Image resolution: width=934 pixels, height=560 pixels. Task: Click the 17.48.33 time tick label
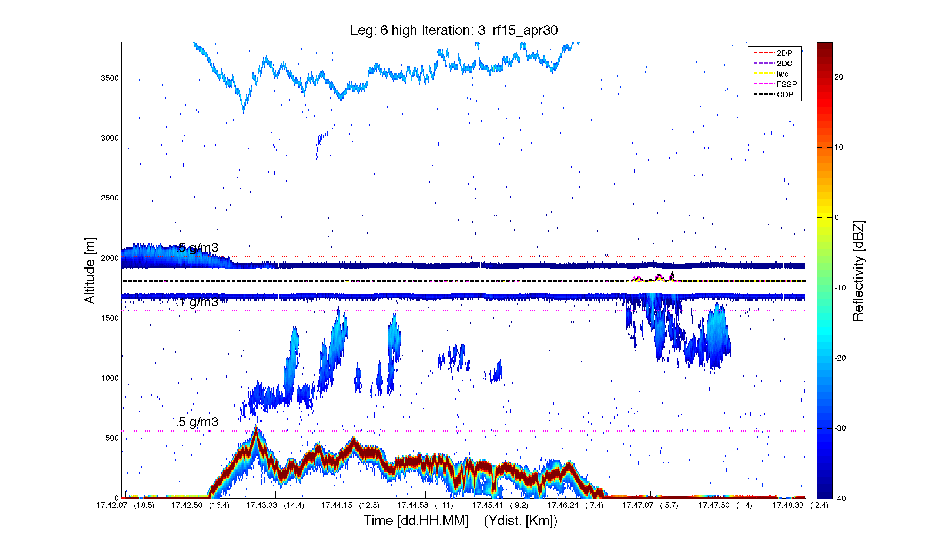click(788, 505)
